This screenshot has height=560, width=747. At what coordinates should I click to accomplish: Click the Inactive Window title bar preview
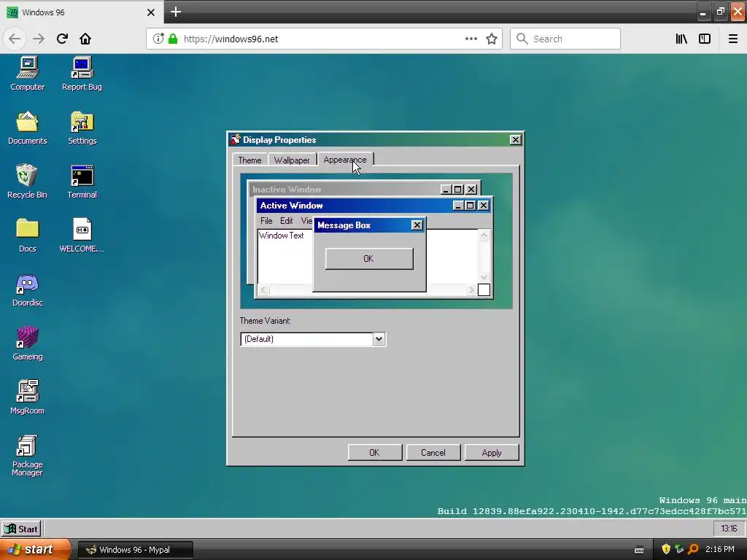[365, 189]
